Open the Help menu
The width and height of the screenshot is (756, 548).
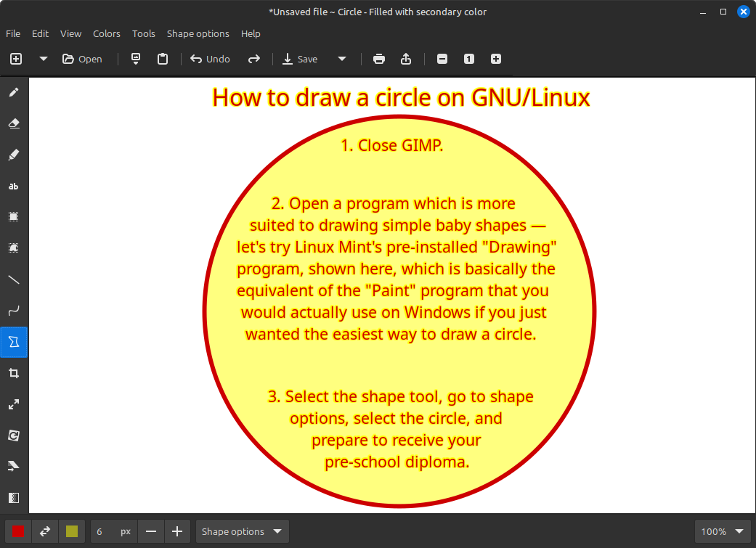coord(251,33)
